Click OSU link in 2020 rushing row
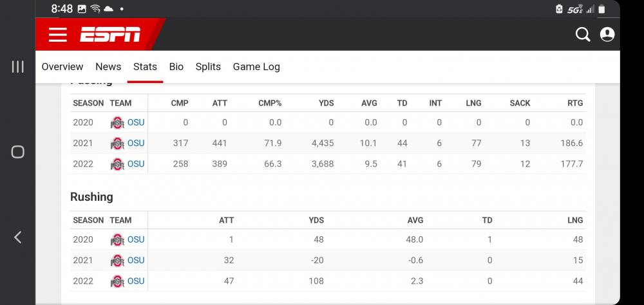 tap(136, 239)
